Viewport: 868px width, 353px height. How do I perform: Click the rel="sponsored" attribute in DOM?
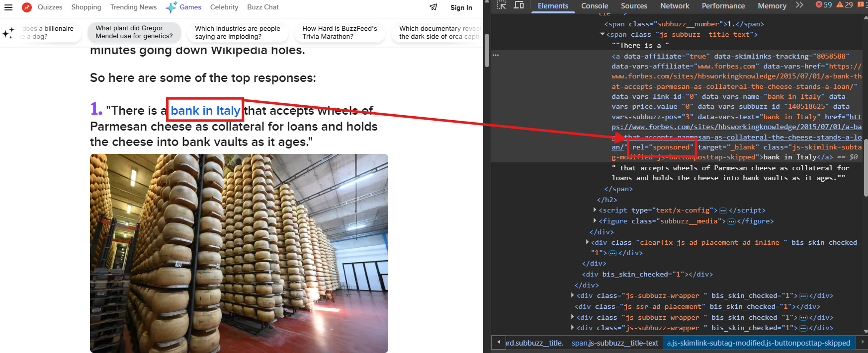coord(663,147)
